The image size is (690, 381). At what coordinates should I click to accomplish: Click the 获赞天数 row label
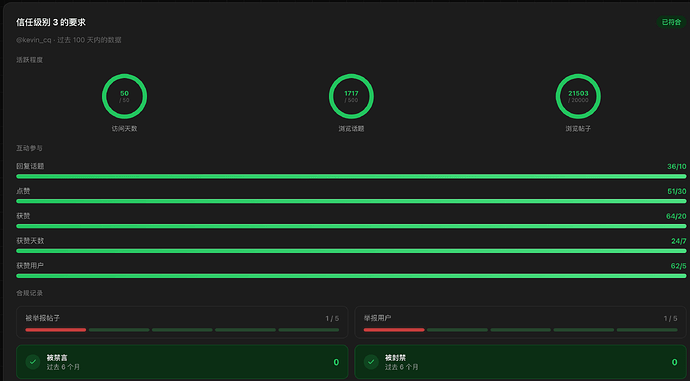pyautogui.click(x=30, y=241)
